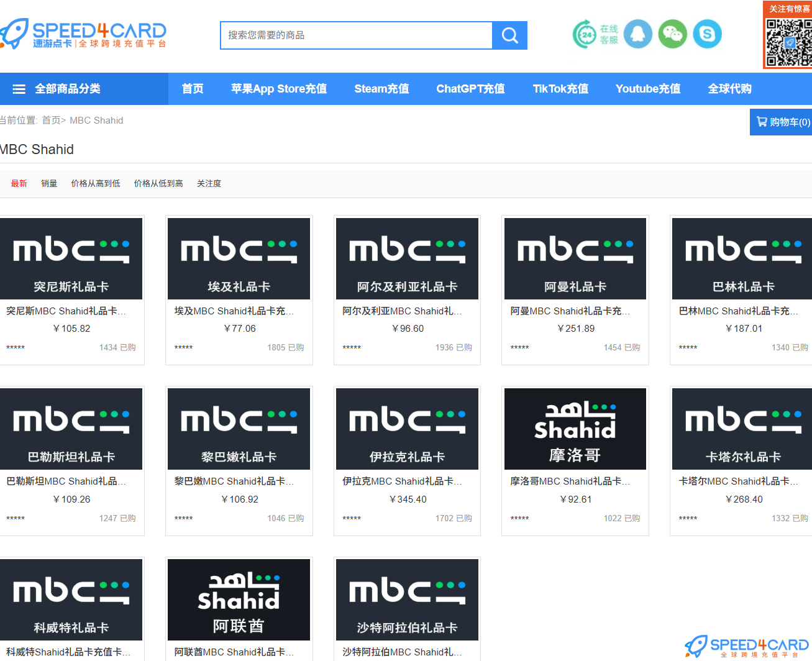
Task: Open the shopping cart button
Action: point(781,122)
